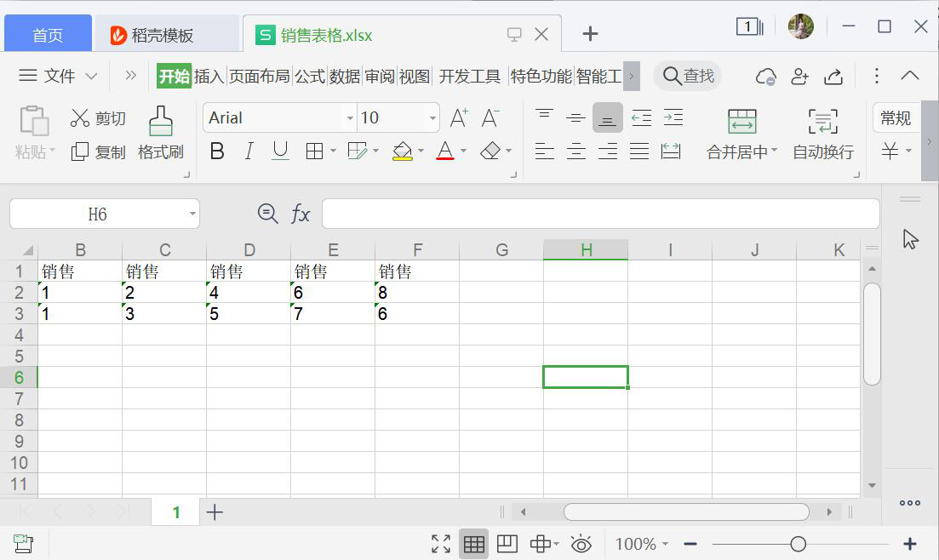Switch to page layout view icon
The width and height of the screenshot is (939, 560).
coord(507,544)
